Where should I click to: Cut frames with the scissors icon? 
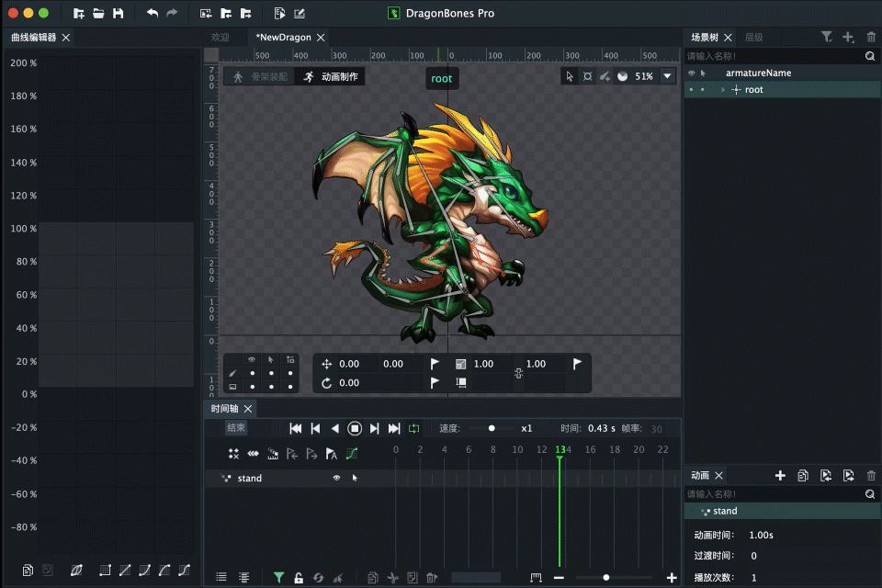coord(392,578)
